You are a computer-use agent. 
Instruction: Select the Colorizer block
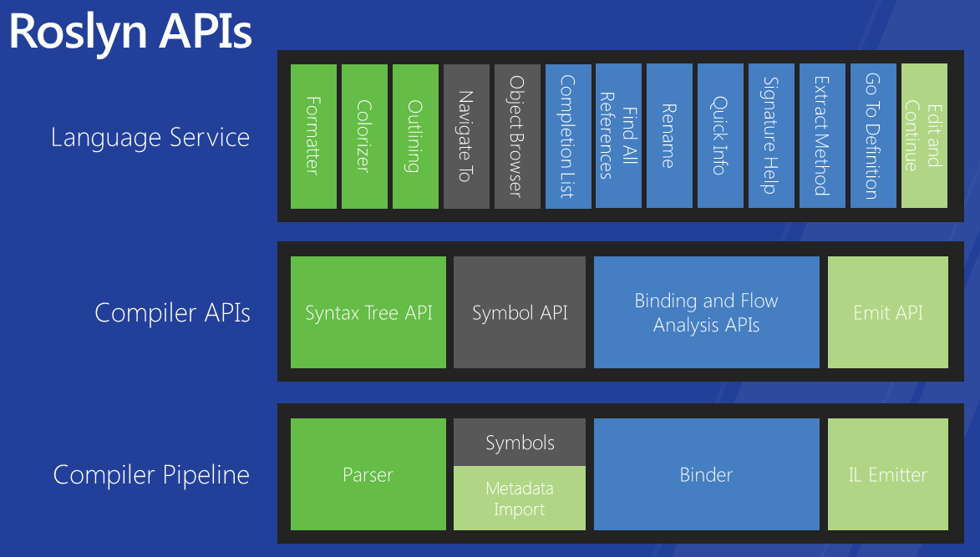coord(364,136)
